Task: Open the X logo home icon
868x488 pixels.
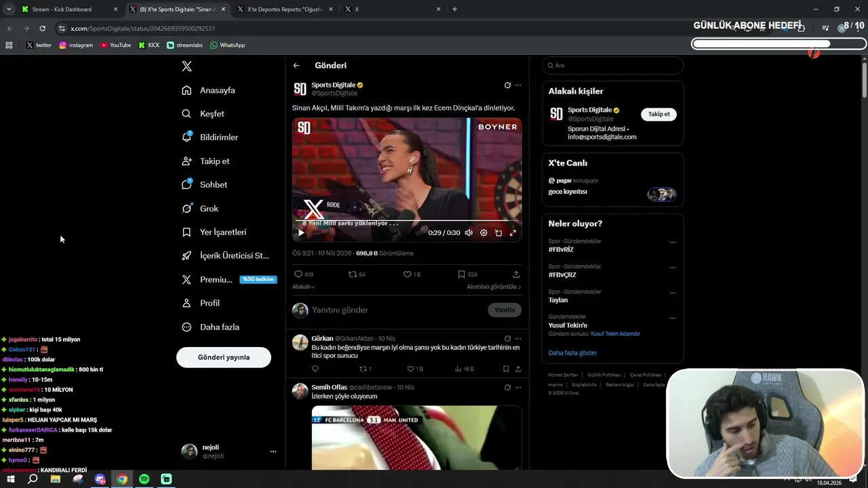Action: [x=186, y=66]
